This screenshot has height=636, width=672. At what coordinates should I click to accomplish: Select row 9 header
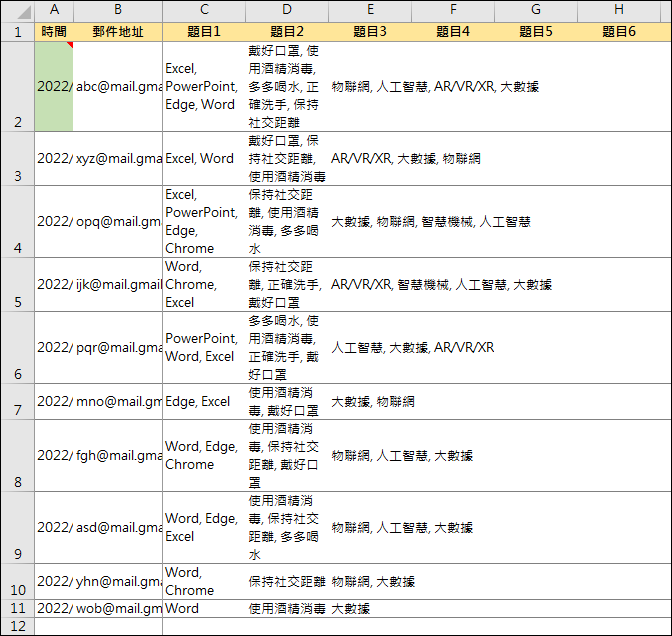[x=18, y=528]
